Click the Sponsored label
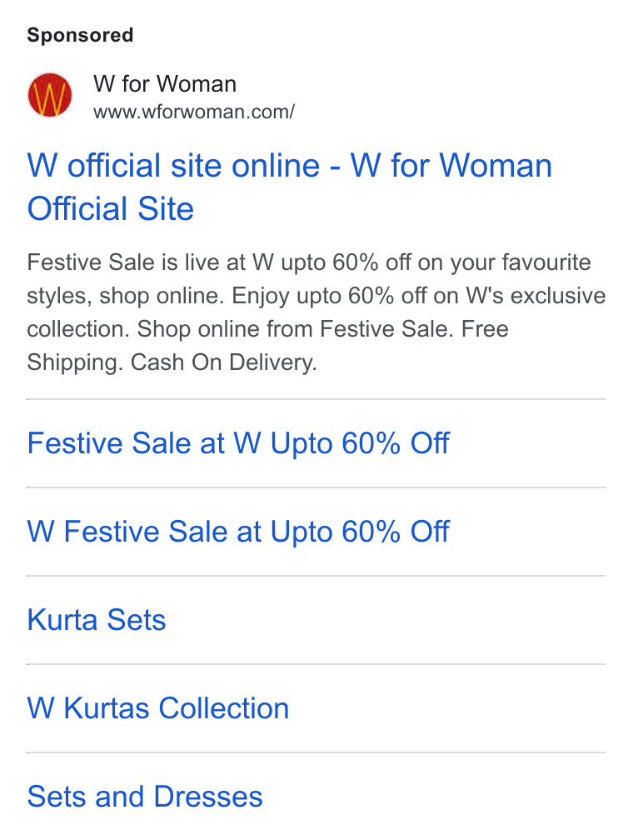This screenshot has width=633, height=840. [80, 35]
